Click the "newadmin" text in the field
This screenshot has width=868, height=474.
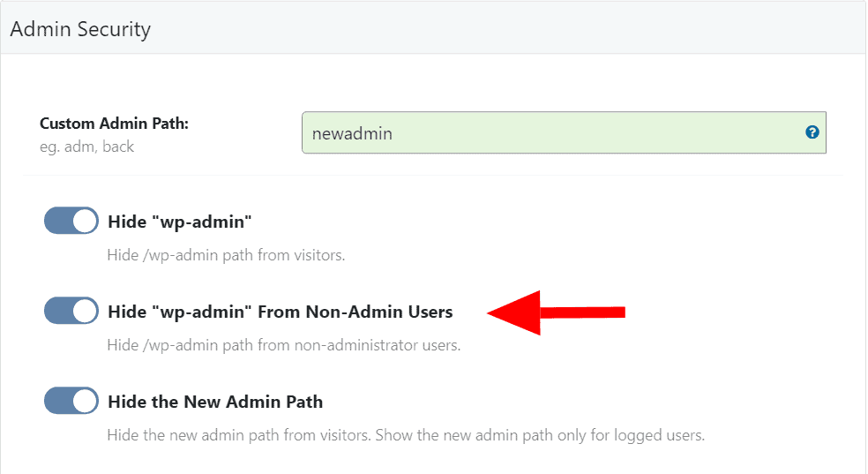point(352,134)
